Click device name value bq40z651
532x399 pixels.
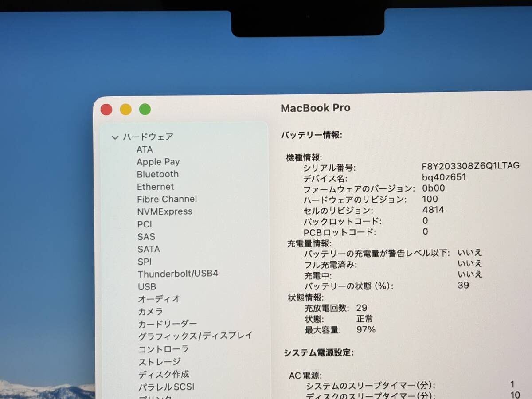pos(444,177)
